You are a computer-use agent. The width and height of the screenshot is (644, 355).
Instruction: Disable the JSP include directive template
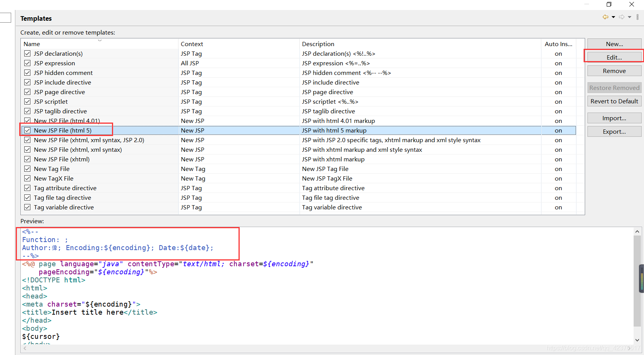(x=27, y=82)
